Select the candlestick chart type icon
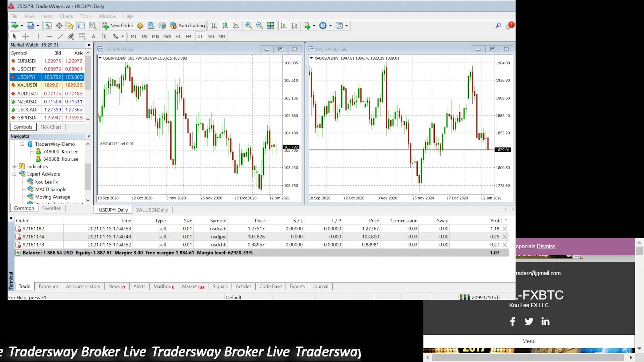 (x=225, y=25)
